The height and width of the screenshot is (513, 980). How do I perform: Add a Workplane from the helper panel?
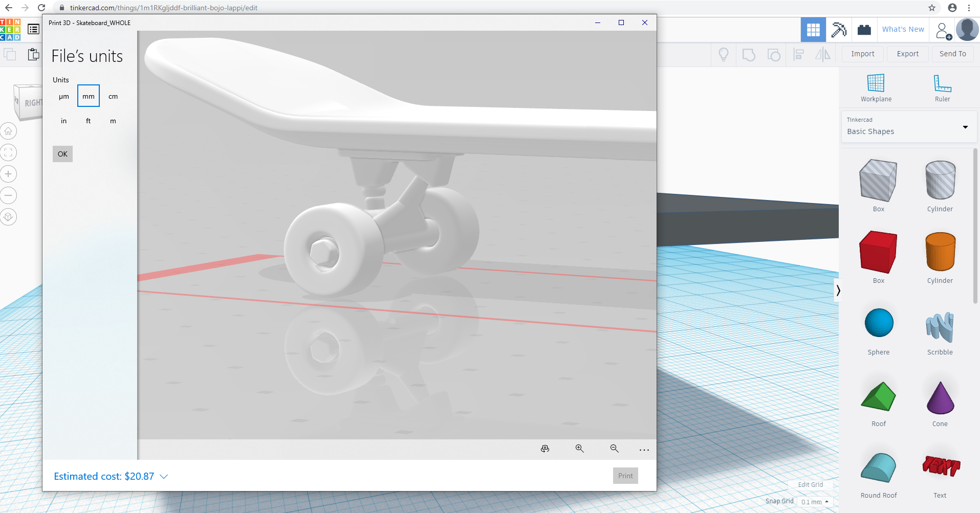point(875,84)
